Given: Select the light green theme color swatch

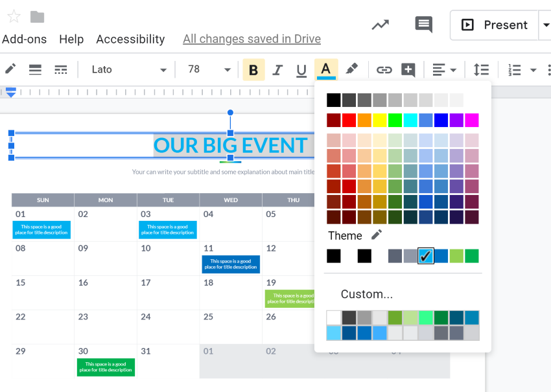Looking at the screenshot, I should pos(456,256).
